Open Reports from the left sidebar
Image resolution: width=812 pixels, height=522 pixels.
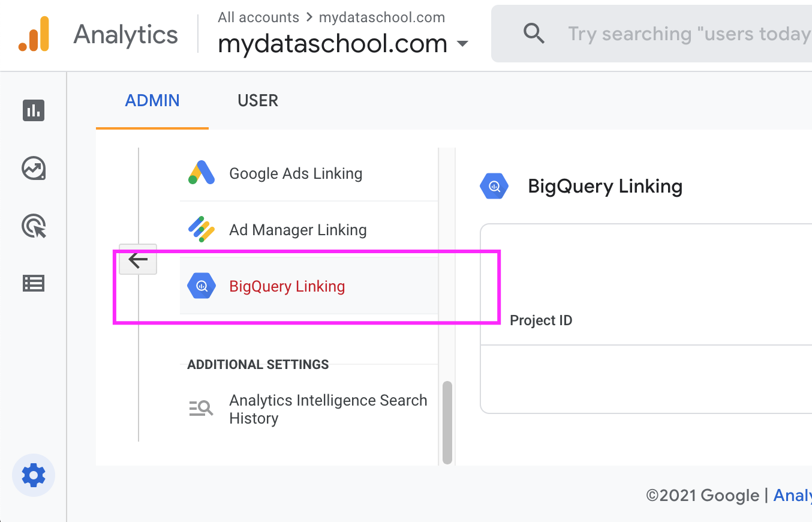(x=33, y=110)
